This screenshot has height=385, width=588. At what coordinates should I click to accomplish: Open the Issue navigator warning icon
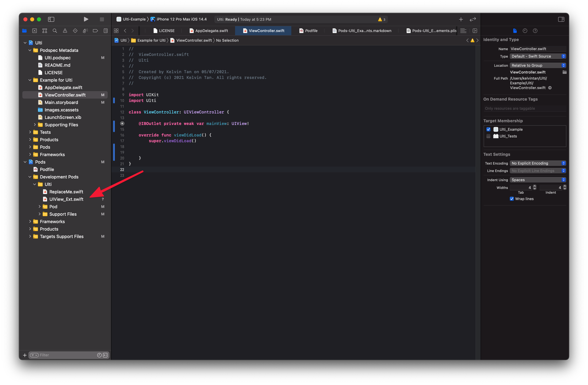point(65,31)
